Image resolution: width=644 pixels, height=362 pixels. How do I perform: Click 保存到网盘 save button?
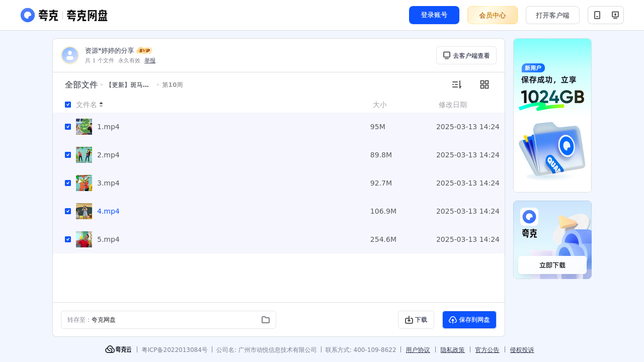point(469,320)
